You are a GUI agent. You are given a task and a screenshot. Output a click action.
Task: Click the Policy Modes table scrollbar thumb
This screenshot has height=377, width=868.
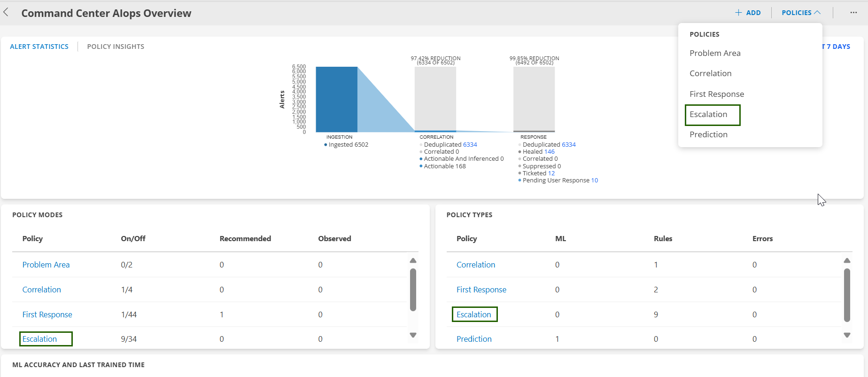click(x=413, y=290)
